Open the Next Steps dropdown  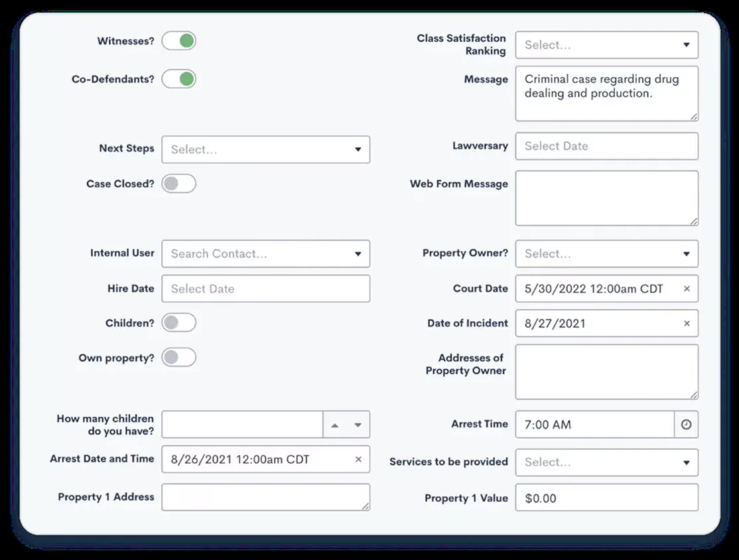[265, 149]
